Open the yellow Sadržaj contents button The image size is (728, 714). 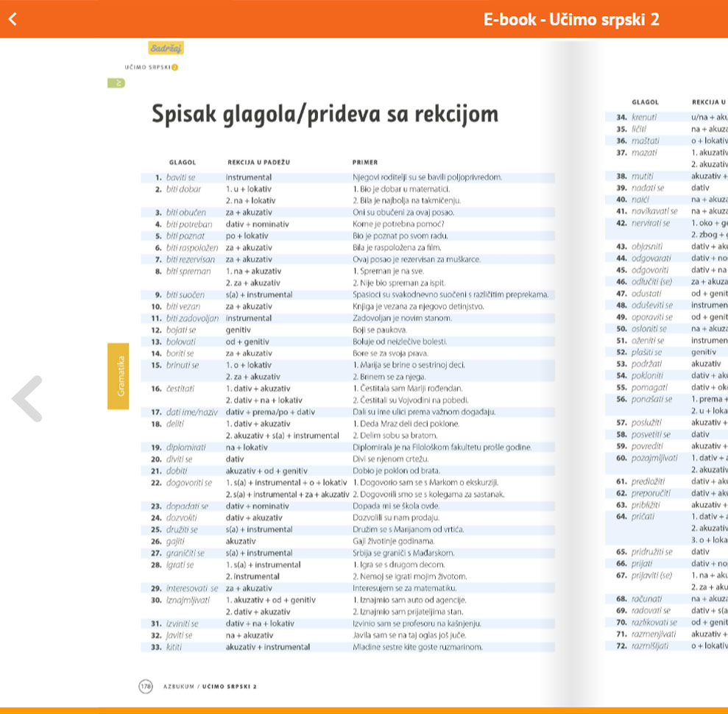pos(166,49)
